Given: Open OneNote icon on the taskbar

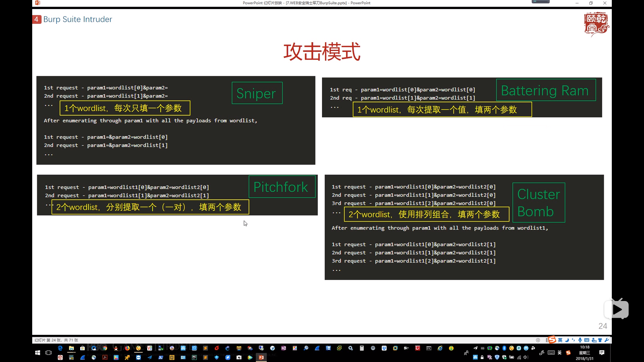Looking at the screenshot, I should [x=283, y=348].
